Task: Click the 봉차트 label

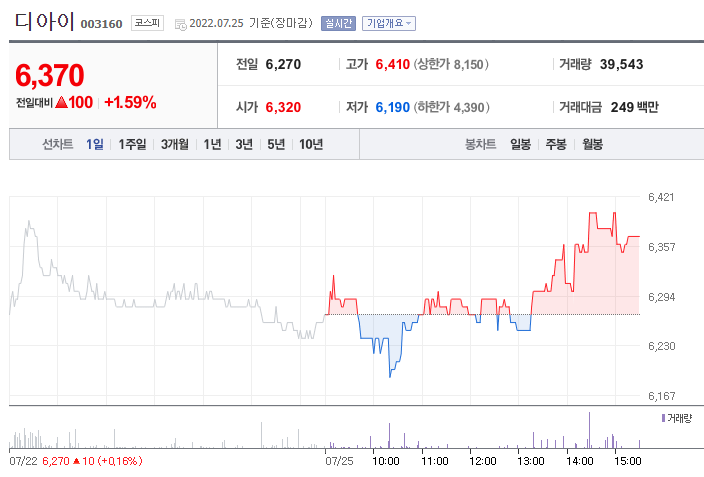Action: 480,144
